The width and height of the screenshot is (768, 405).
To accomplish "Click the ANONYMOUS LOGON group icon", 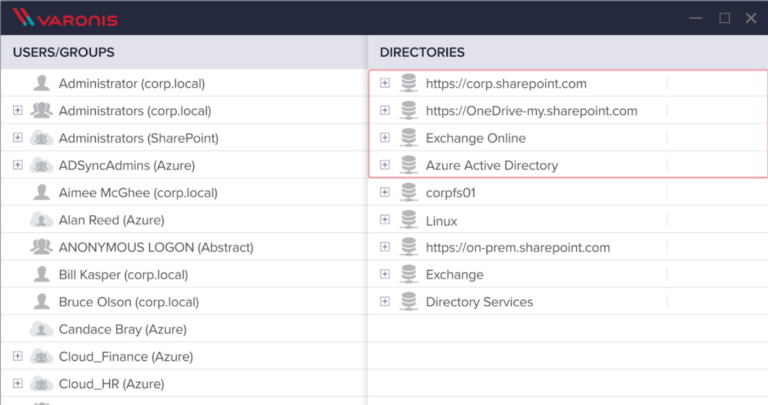I will click(42, 247).
